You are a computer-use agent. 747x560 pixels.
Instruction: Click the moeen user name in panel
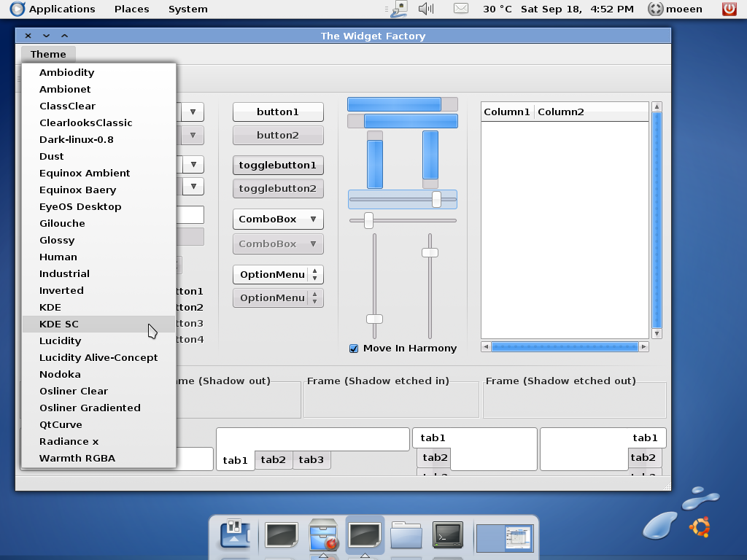(x=684, y=9)
